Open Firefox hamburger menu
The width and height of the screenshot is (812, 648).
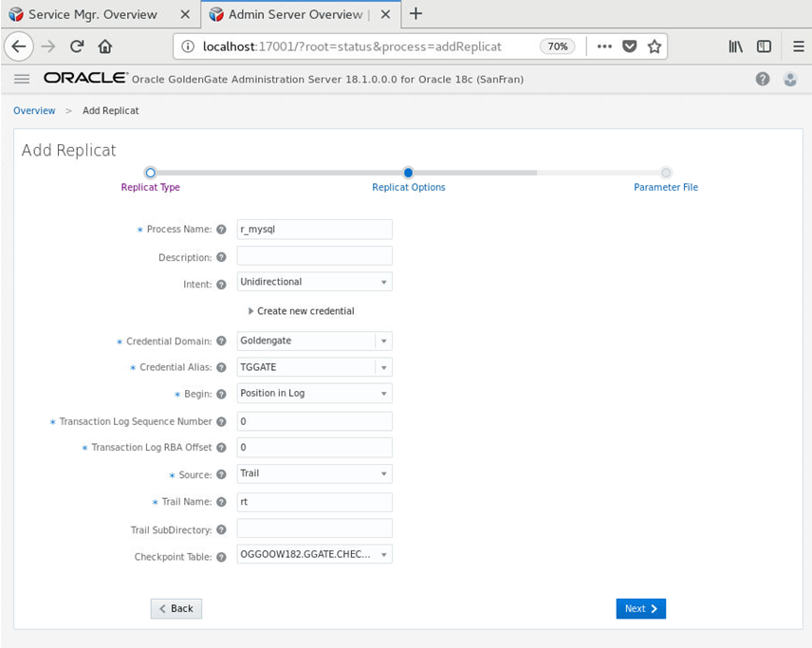pyautogui.click(x=799, y=46)
